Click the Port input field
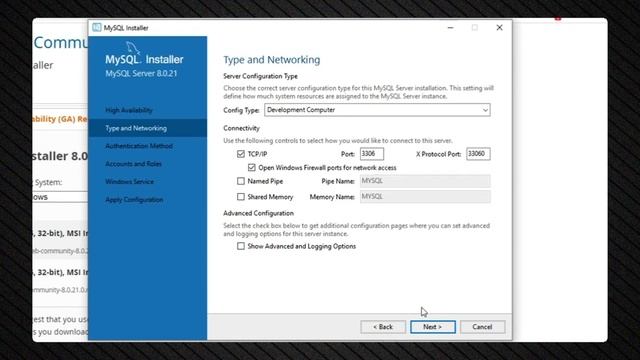Image resolution: width=640 pixels, height=360 pixels. tap(372, 154)
